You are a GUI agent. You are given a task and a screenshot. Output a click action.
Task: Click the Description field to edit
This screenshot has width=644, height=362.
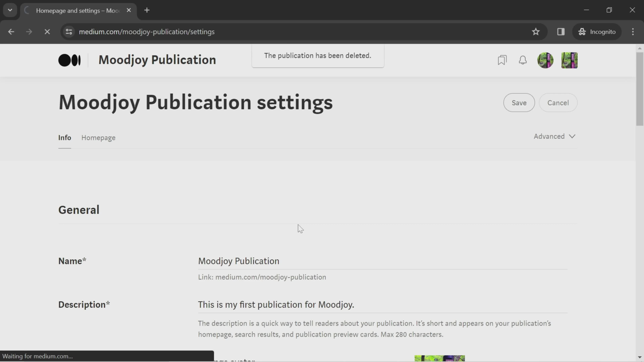[276, 304]
